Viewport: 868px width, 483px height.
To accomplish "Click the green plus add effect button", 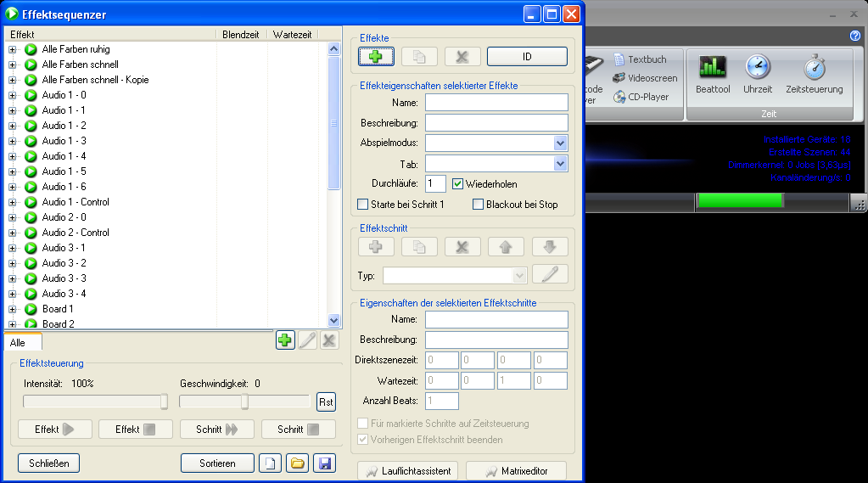I will [x=376, y=57].
